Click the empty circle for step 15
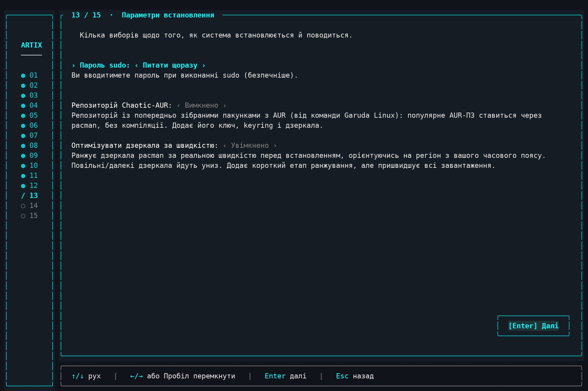The image size is (588, 391). [x=23, y=216]
